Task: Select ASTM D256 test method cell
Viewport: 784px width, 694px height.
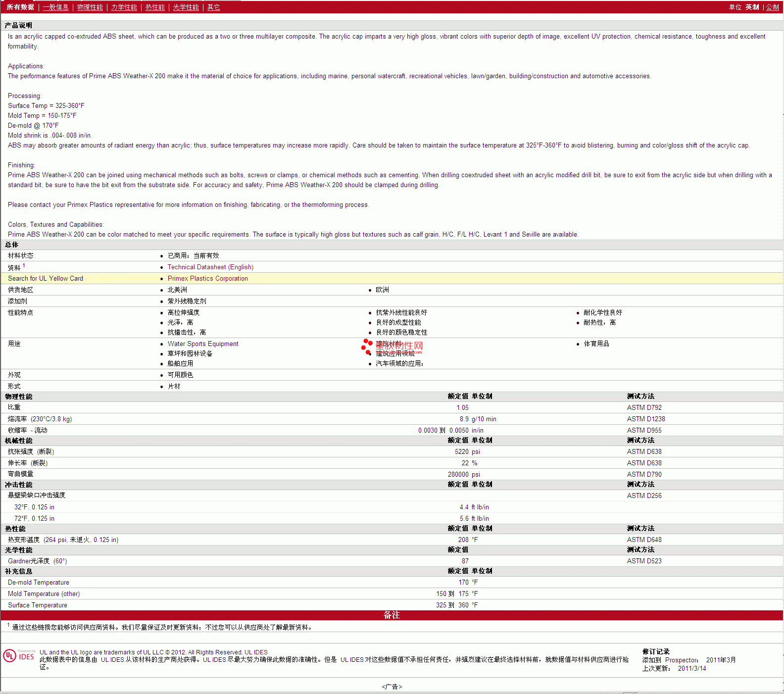Action: click(644, 496)
